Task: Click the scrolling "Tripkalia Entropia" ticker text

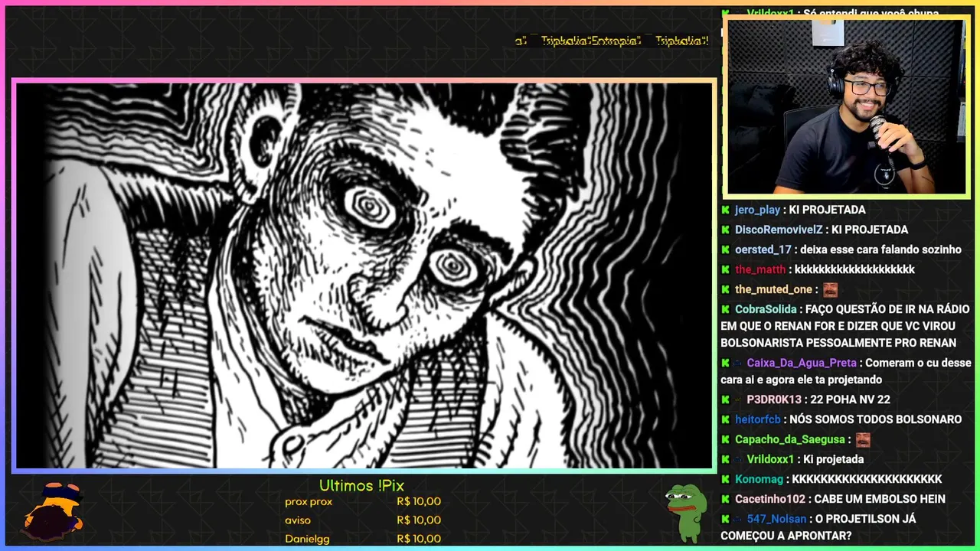Action: coord(612,41)
